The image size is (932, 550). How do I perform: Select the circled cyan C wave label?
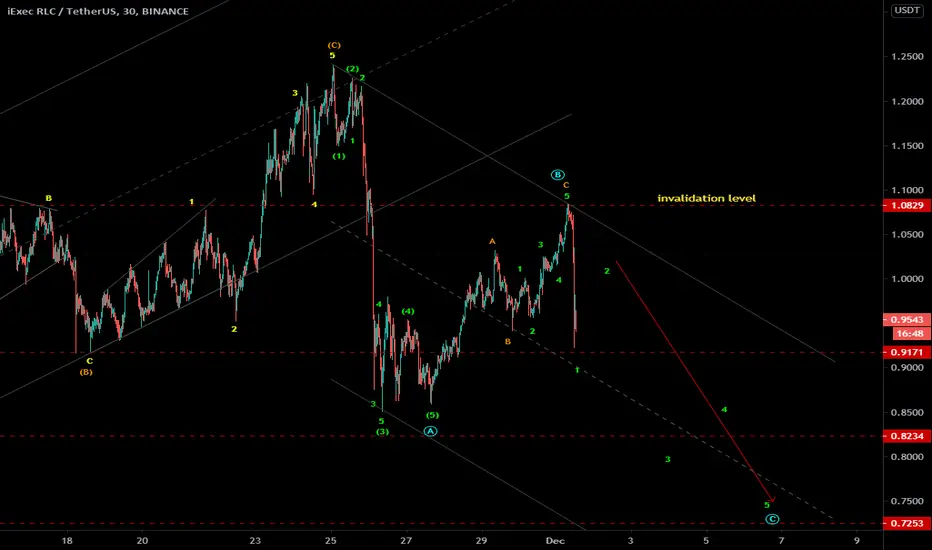pyautogui.click(x=772, y=519)
